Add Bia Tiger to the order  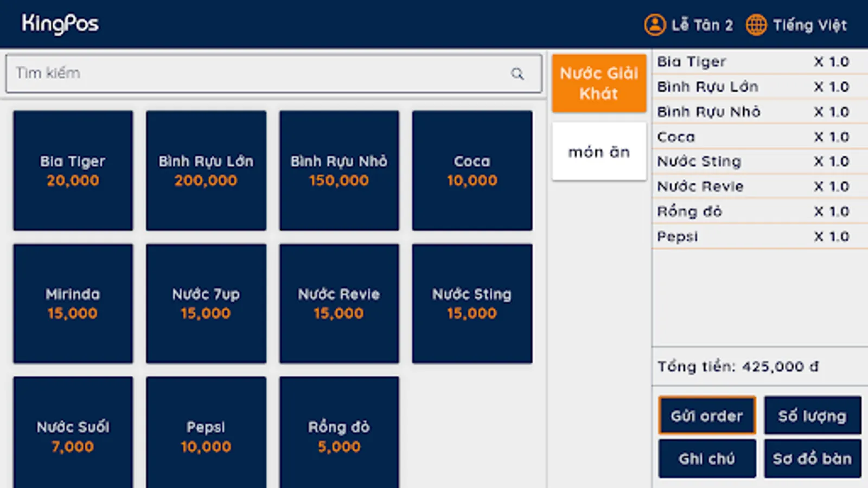tap(73, 171)
